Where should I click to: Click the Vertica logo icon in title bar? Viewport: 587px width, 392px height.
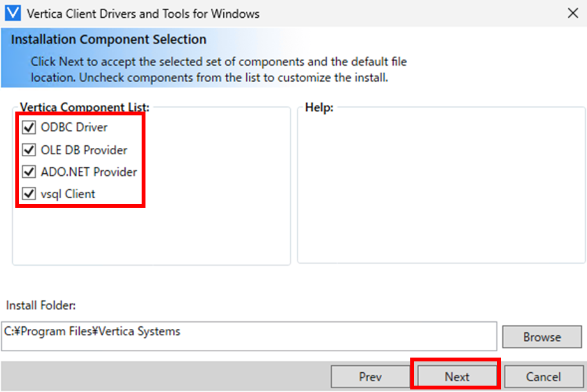coord(13,13)
